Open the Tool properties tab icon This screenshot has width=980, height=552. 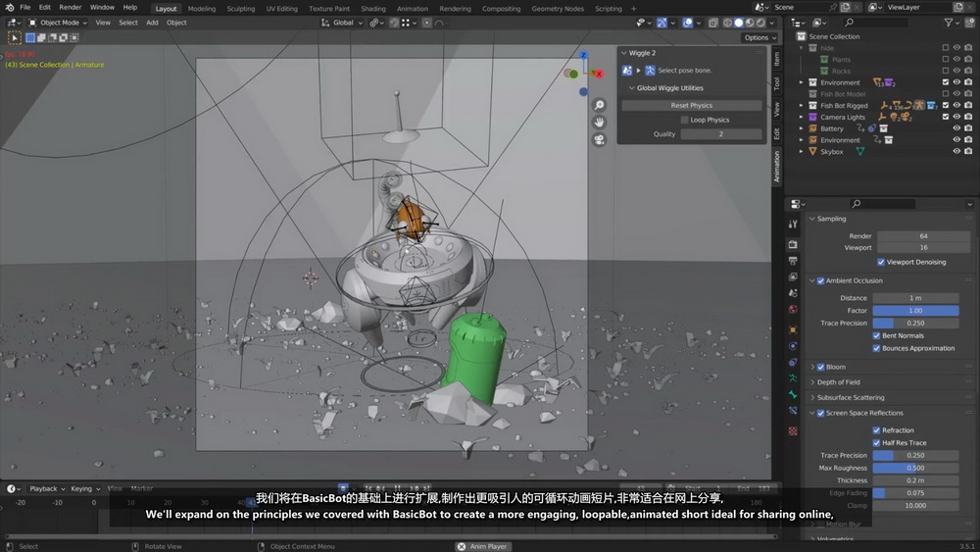793,224
